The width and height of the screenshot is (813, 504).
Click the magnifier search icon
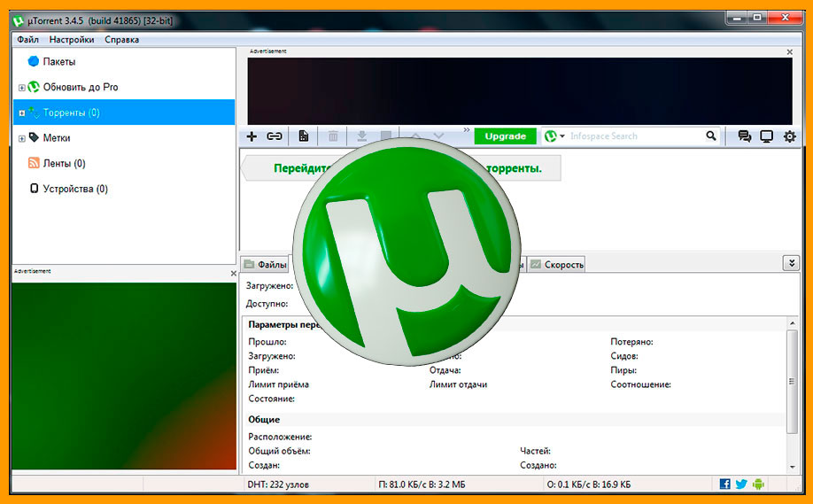click(711, 136)
